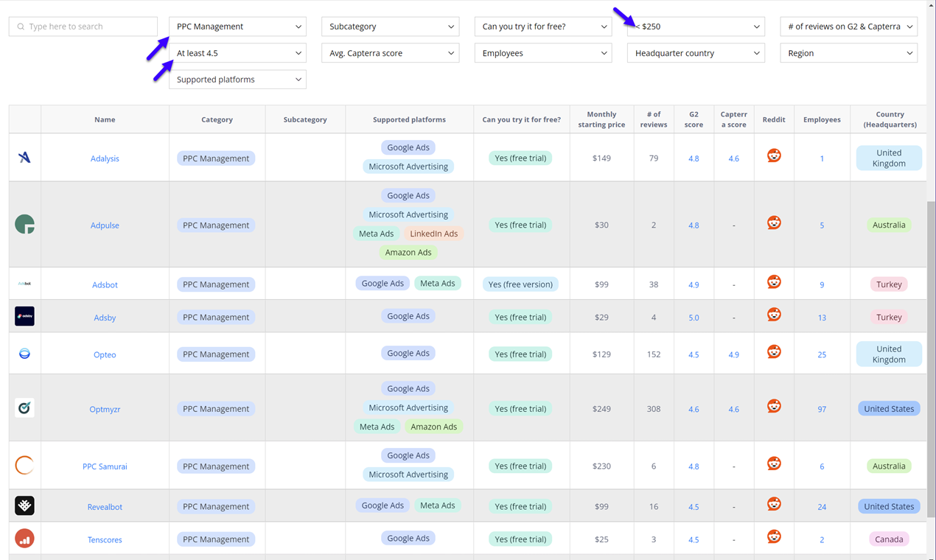Click the Name column header
This screenshot has width=936, height=560.
pyautogui.click(x=105, y=119)
